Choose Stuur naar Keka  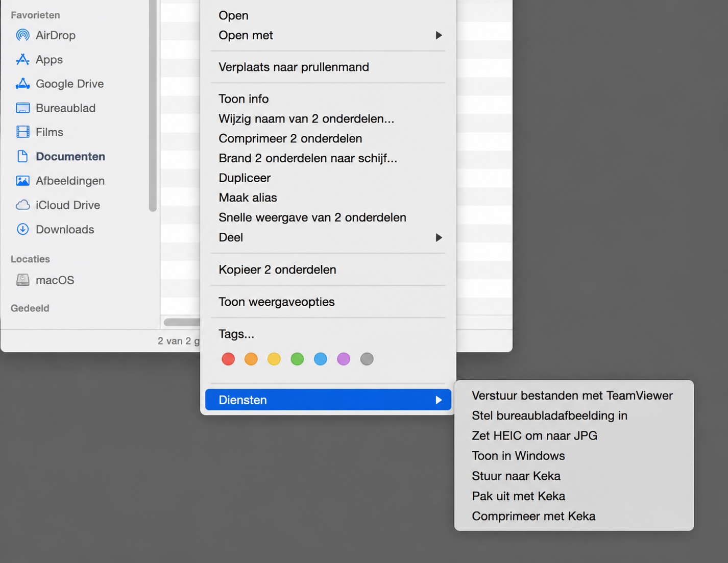pos(574,476)
